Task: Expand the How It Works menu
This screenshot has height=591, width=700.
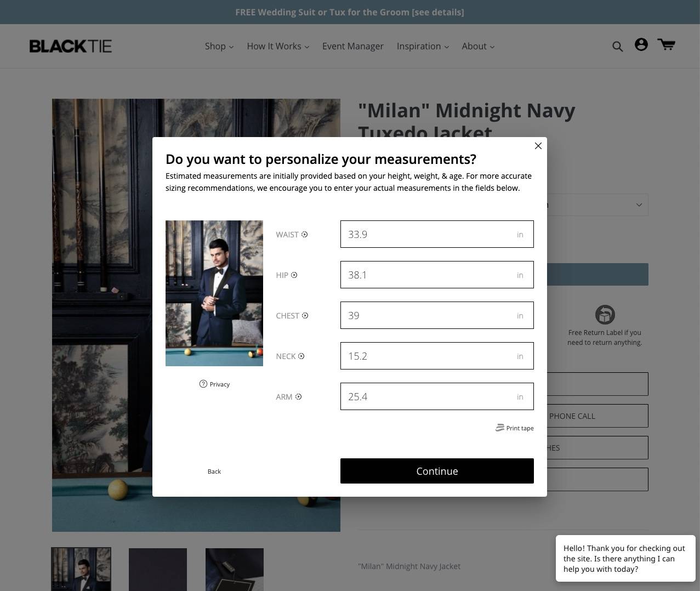Action: coord(278,47)
